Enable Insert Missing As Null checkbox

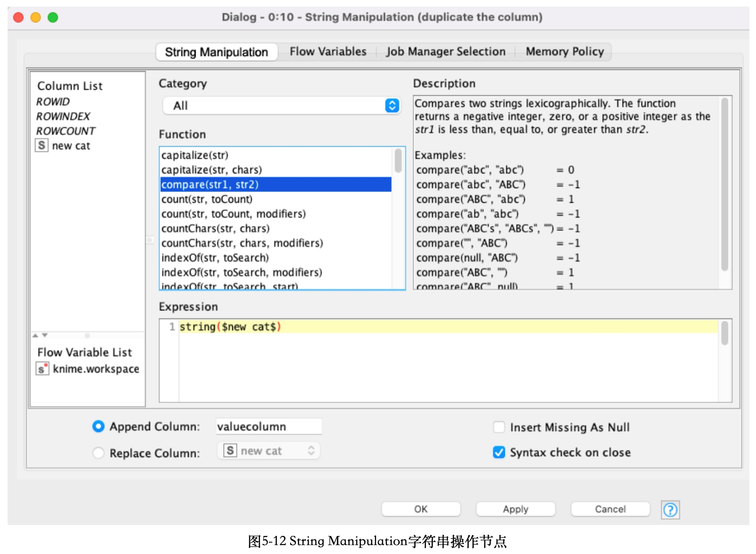tap(499, 427)
